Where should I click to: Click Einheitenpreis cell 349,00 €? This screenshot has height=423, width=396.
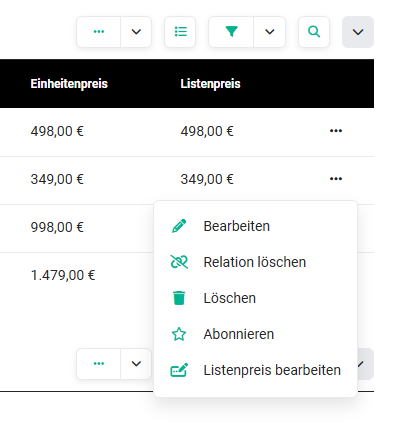pyautogui.click(x=57, y=179)
